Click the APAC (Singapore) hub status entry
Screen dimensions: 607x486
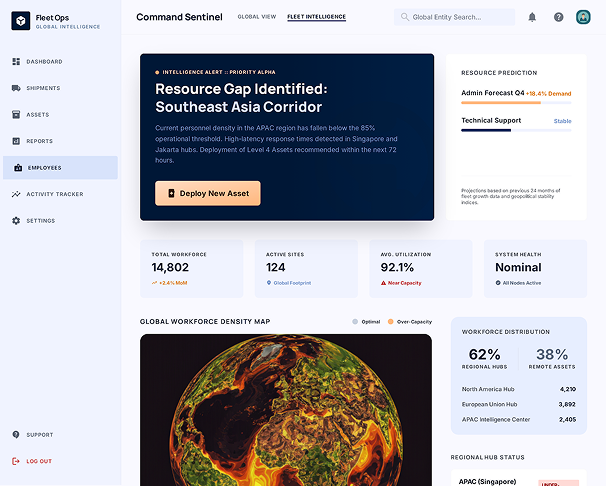point(519,479)
